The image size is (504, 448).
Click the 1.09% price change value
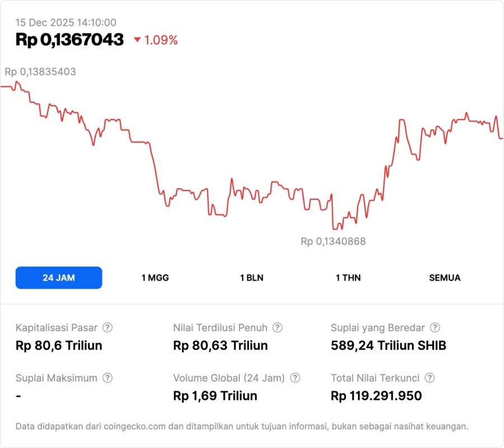click(x=161, y=40)
